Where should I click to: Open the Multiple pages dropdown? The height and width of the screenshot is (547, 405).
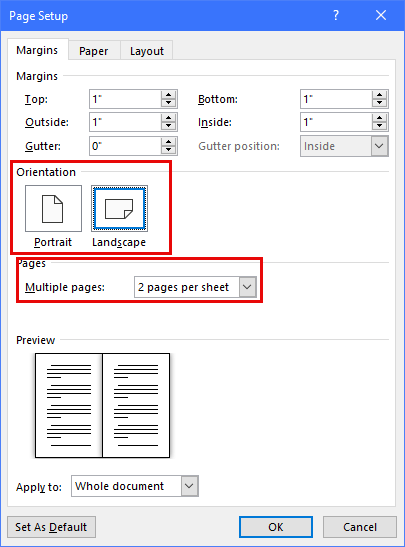pyautogui.click(x=248, y=287)
